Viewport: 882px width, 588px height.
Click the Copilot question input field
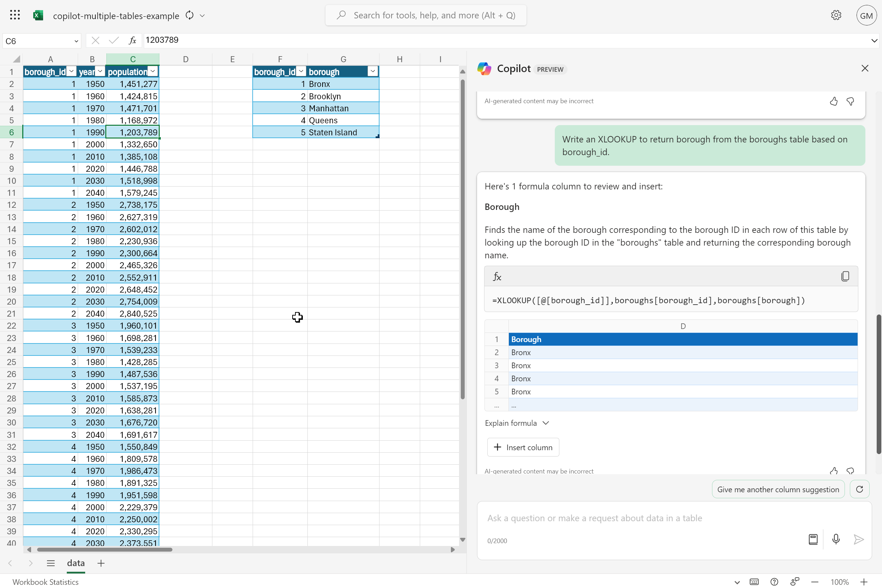(637, 518)
